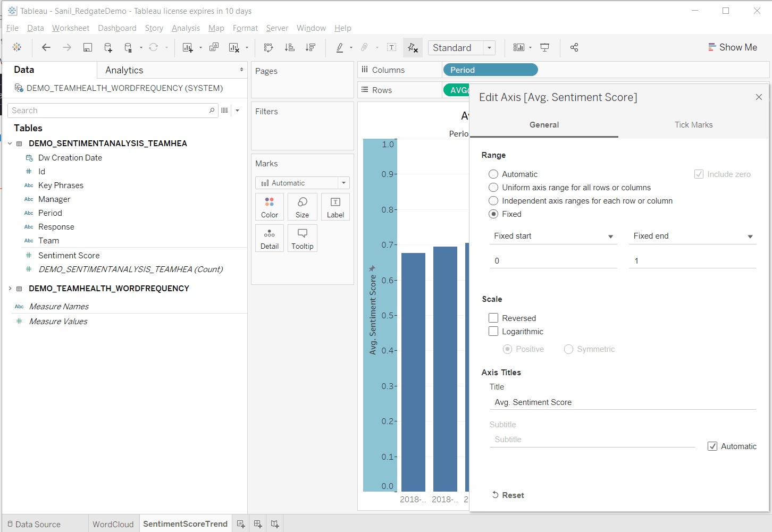Open the Fixed start dropdown

pos(553,236)
